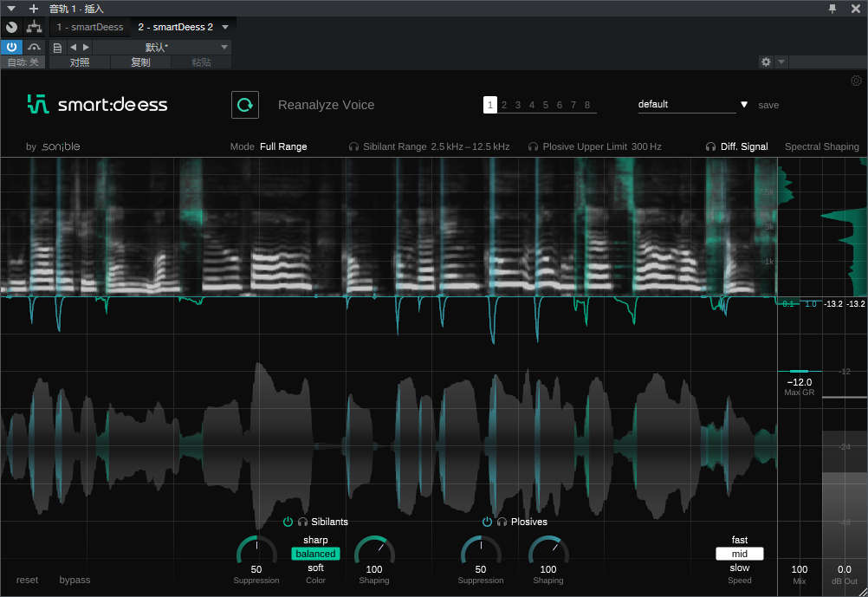Open the host gear settings icon
Image resolution: width=868 pixels, height=597 pixels.
[766, 62]
